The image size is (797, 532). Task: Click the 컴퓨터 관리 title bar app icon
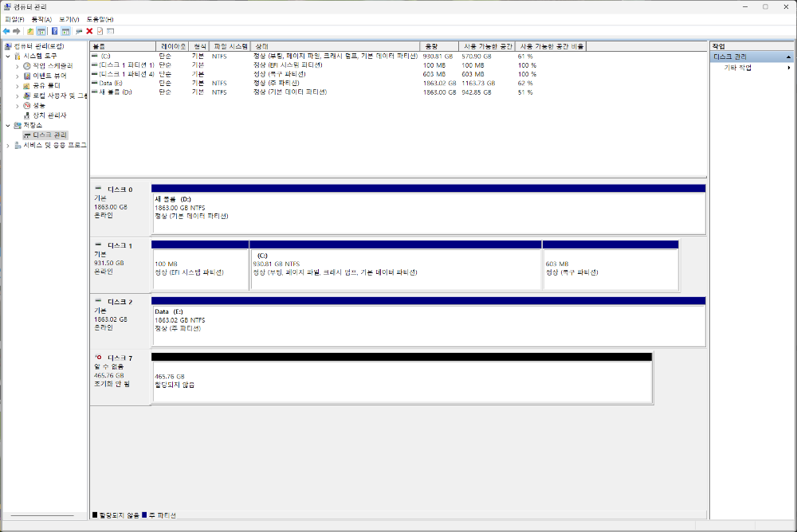pos(6,6)
